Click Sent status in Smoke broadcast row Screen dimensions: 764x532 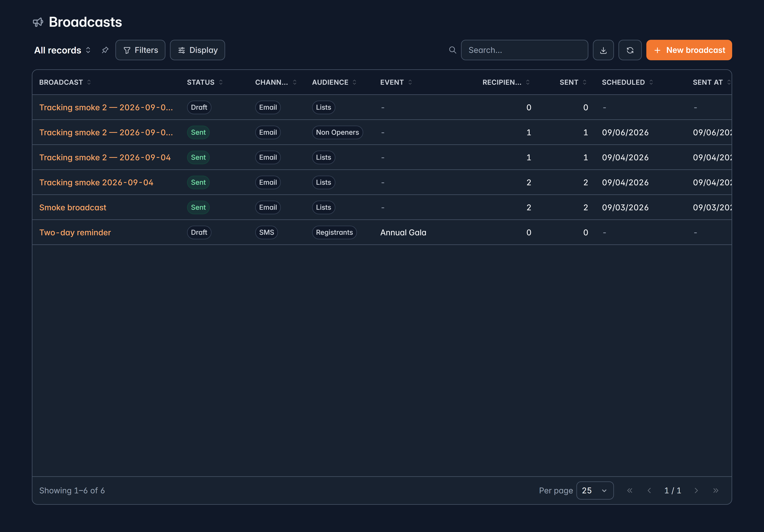198,207
